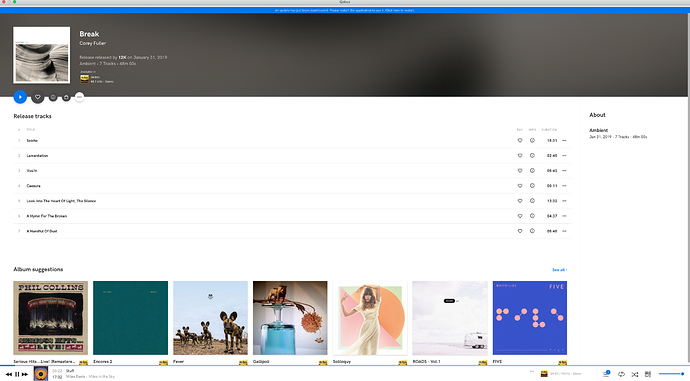Open Encores 2 album suggestion
Screen dimensions: 690x381
point(130,318)
